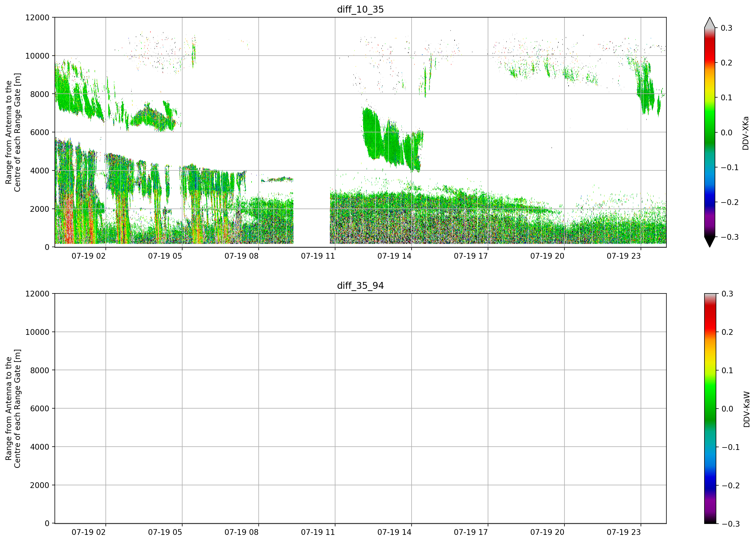
Task: Click "07-19 23" tick label under diff_10_35 plot
Action: [624, 256]
